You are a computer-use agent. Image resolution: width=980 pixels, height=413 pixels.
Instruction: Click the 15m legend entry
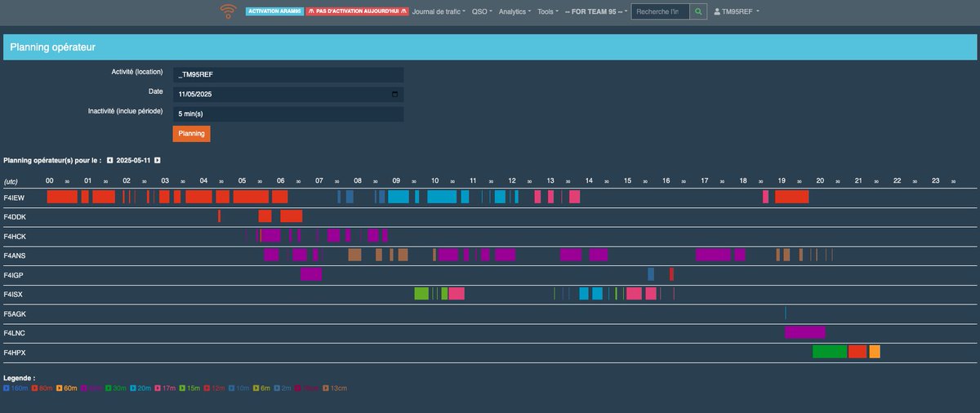[189, 389]
